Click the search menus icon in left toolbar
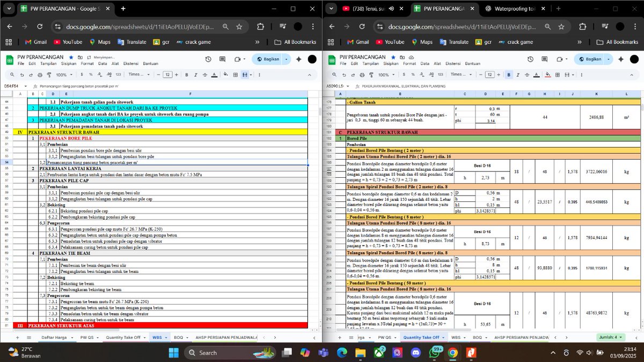 12,75
